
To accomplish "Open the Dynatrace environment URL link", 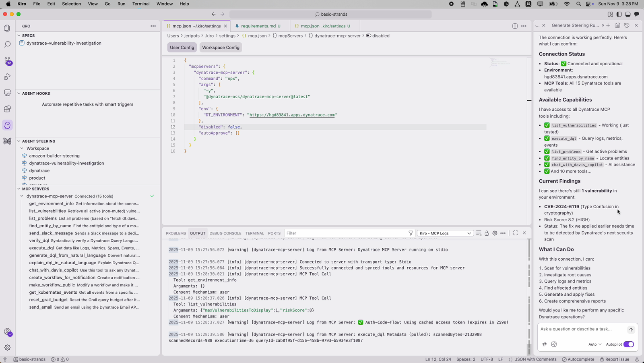I will 292,115.
